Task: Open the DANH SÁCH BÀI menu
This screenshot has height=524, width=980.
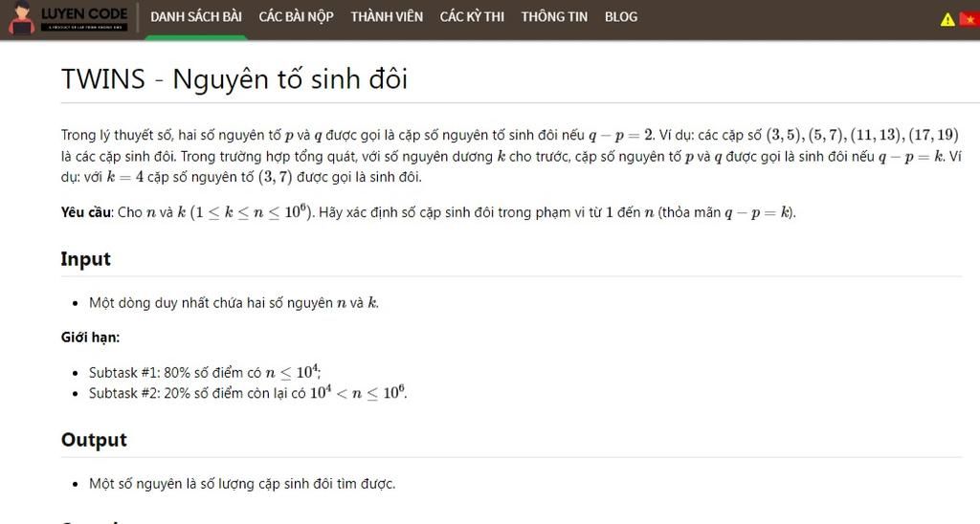Action: pyautogui.click(x=196, y=17)
